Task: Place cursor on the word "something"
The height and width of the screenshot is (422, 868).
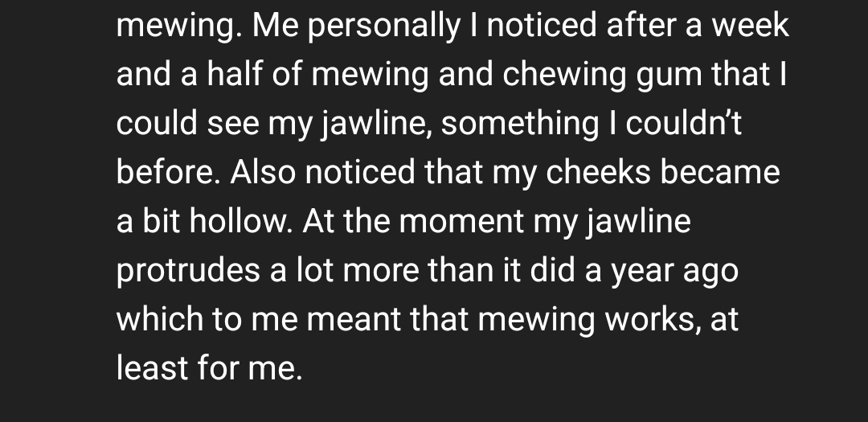Action: (520, 124)
